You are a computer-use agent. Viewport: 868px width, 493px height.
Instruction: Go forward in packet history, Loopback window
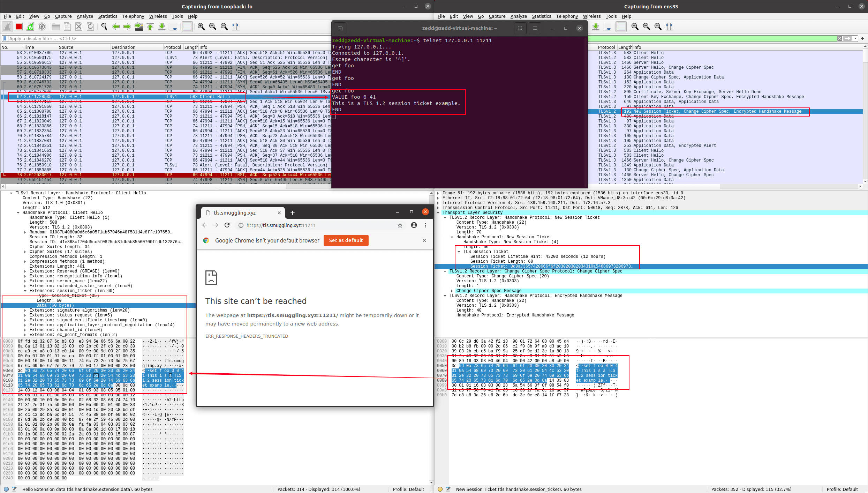click(x=127, y=27)
